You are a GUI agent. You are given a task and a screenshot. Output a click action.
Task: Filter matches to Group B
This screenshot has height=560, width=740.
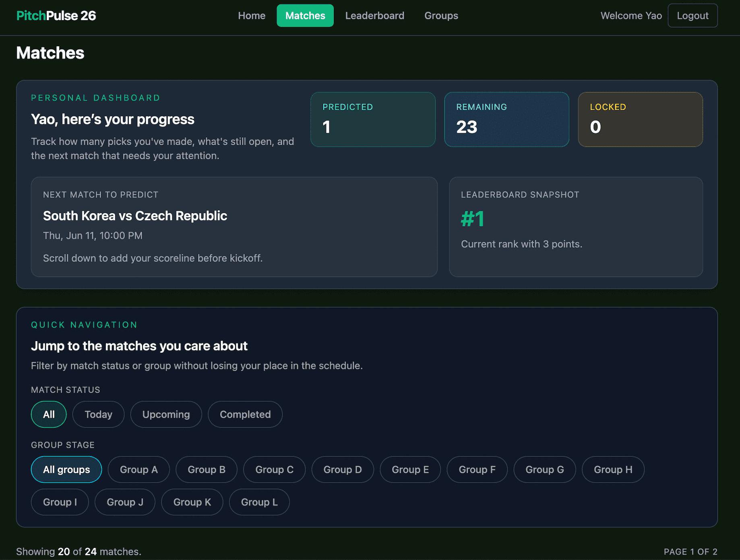click(x=207, y=469)
